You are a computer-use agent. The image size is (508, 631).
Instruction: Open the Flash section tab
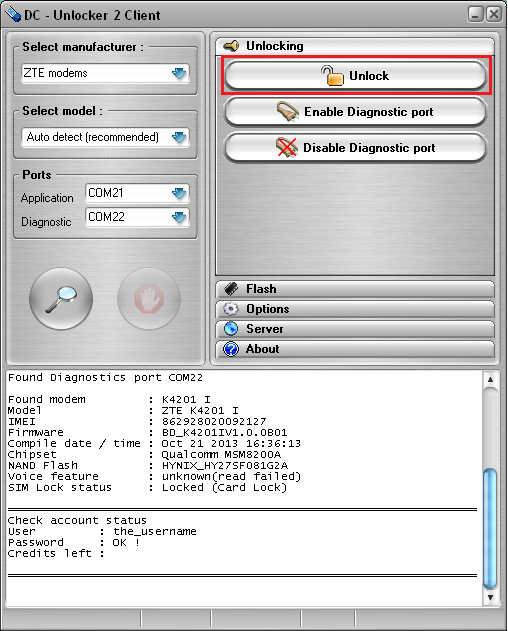tap(355, 289)
